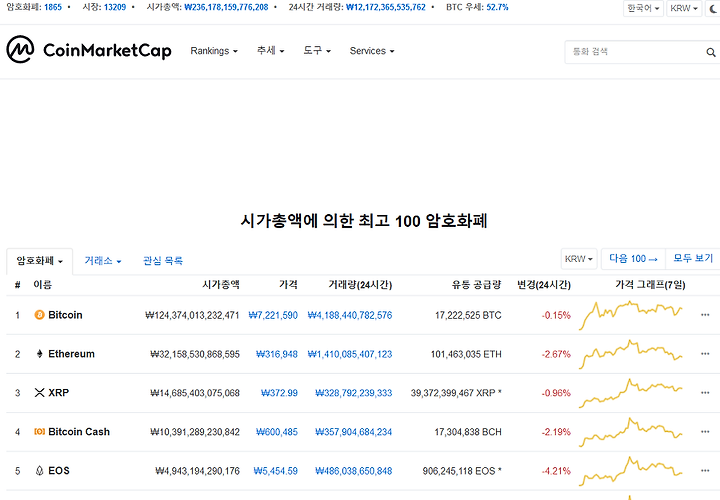Click the 다음 100 button
720x500 pixels.
point(633,259)
